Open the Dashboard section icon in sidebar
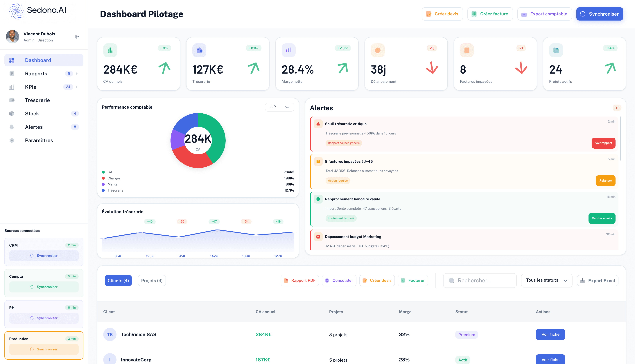 12,60
